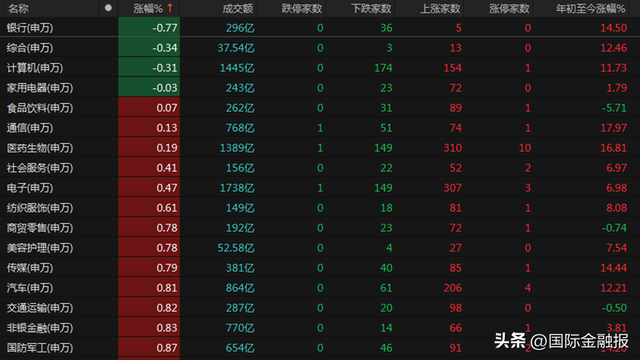
Task: Click 涨停家数 value 10 in 医药生物 row
Action: [525, 148]
